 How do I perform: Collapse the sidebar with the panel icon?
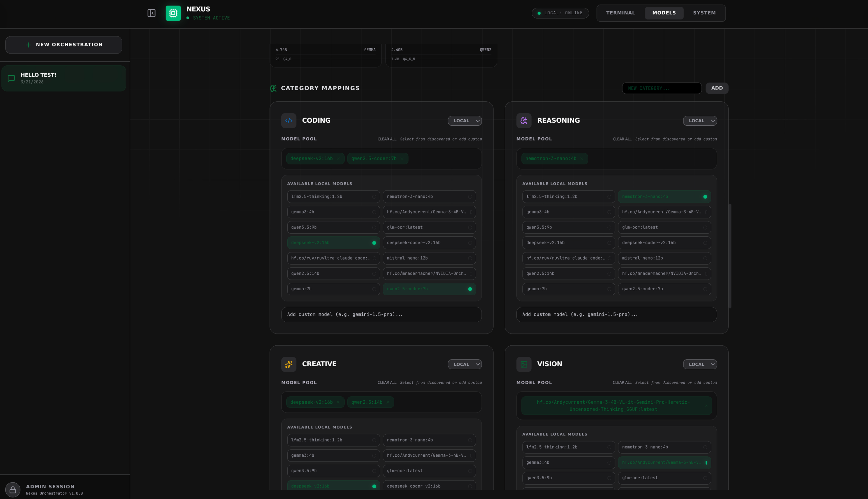click(x=151, y=13)
